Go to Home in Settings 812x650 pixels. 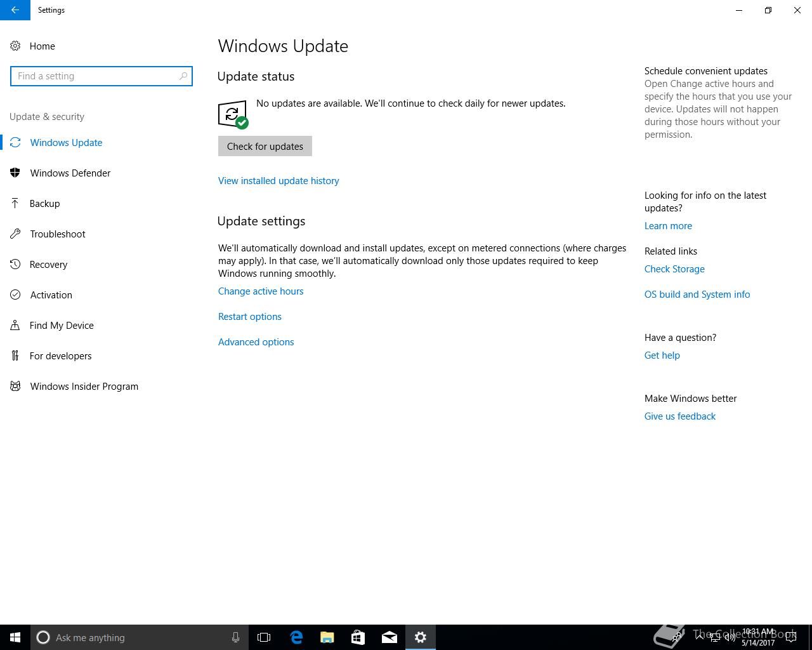coord(43,46)
